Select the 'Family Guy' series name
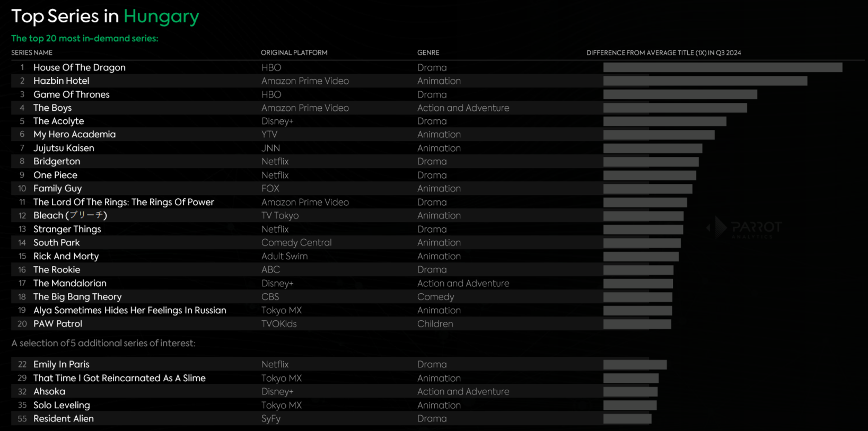The height and width of the screenshot is (431, 868). [x=57, y=189]
